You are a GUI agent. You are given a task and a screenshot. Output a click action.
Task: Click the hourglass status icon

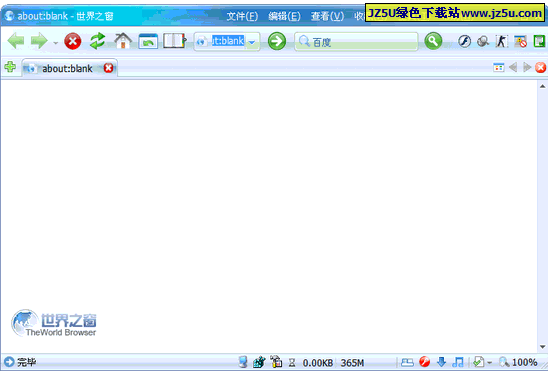[x=292, y=363]
